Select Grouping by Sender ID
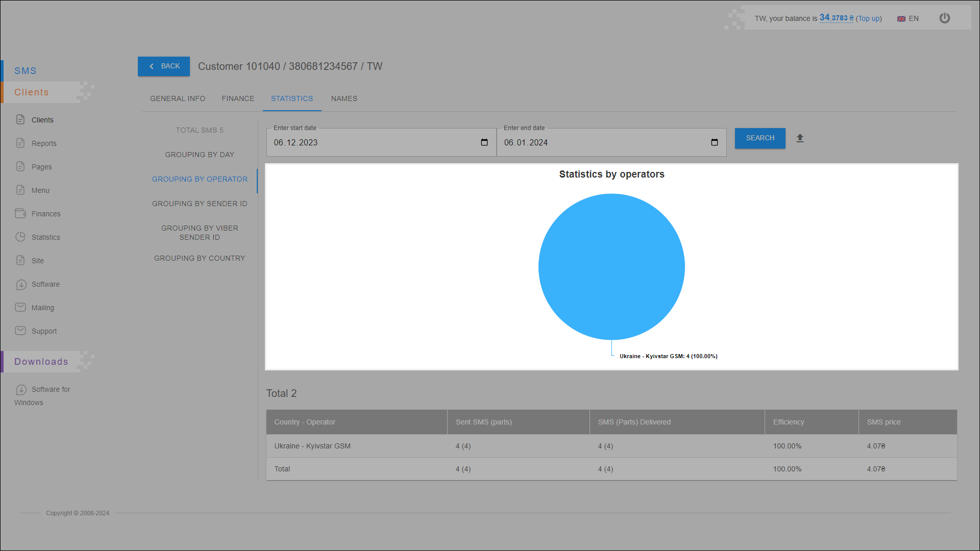 point(200,204)
